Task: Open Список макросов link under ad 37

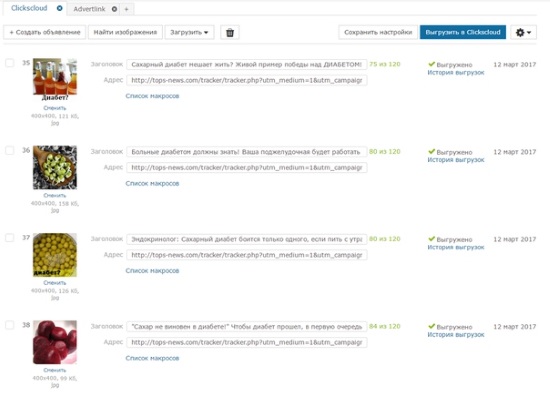Action: coord(152,271)
